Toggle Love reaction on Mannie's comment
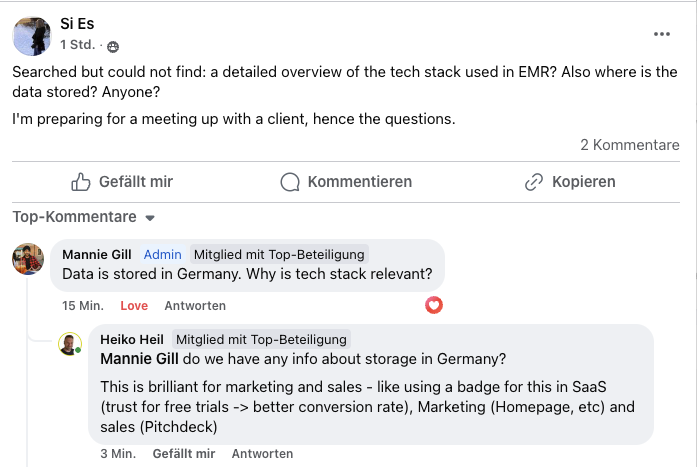Viewport: 697px width, 467px height. (134, 305)
